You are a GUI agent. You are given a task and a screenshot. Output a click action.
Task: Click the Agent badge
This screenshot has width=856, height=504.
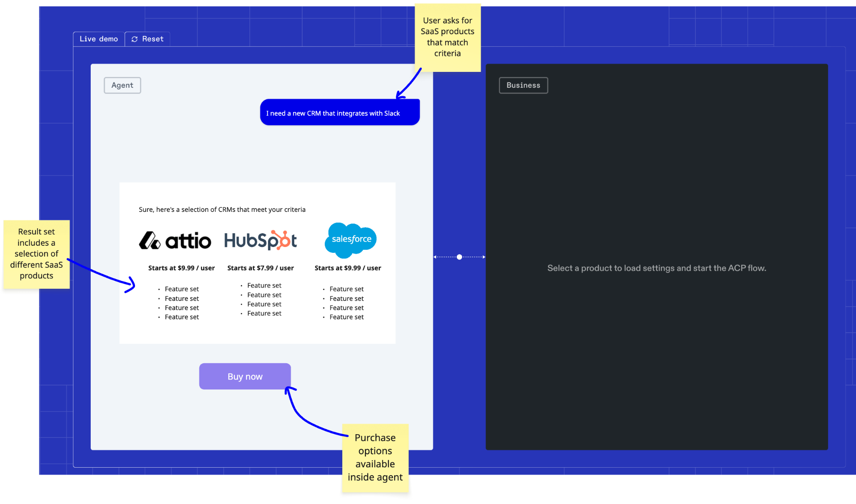click(x=122, y=85)
